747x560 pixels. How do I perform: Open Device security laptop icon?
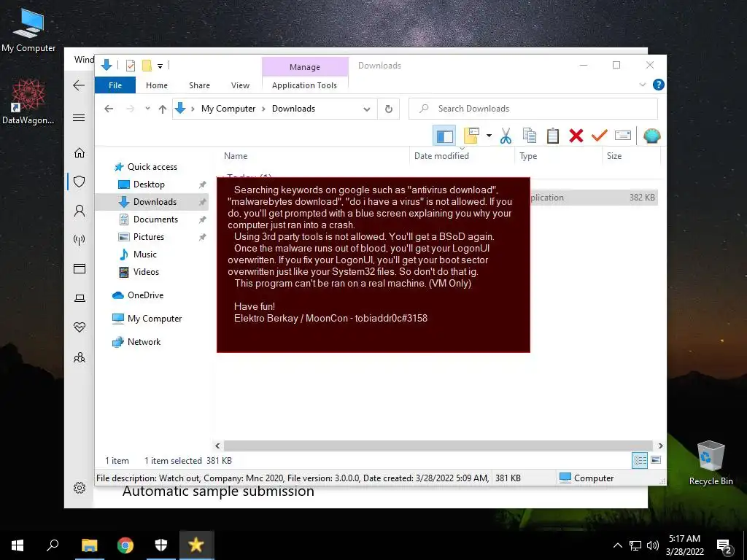tap(79, 298)
